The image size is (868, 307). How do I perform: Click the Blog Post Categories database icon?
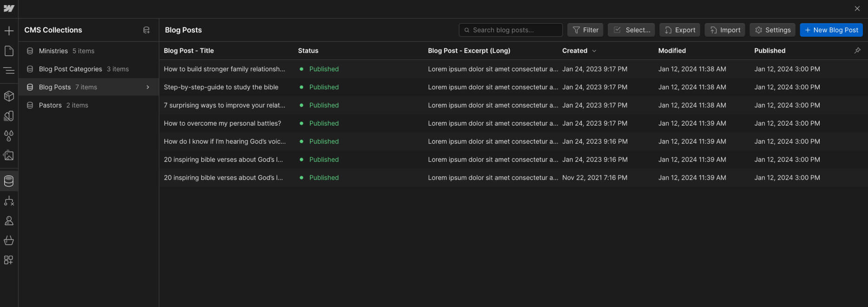pyautogui.click(x=30, y=69)
